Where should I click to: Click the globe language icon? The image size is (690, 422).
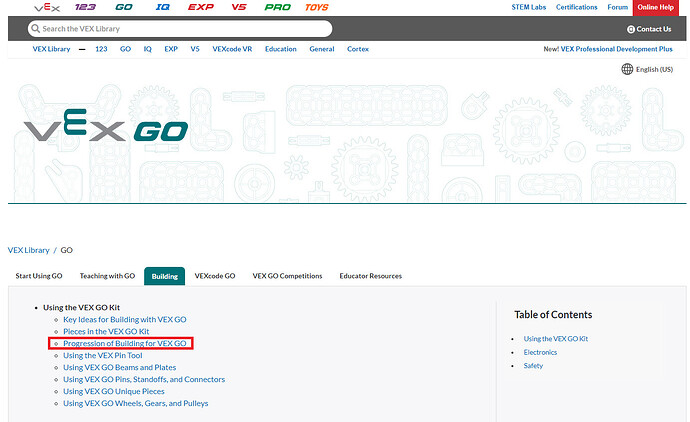pyautogui.click(x=627, y=69)
